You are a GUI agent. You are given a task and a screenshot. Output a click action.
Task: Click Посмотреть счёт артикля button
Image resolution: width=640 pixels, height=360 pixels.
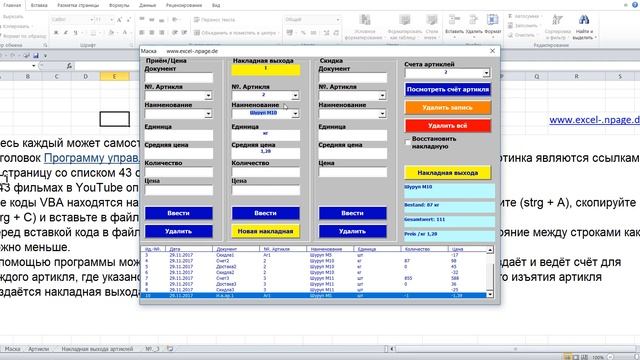tap(448, 89)
